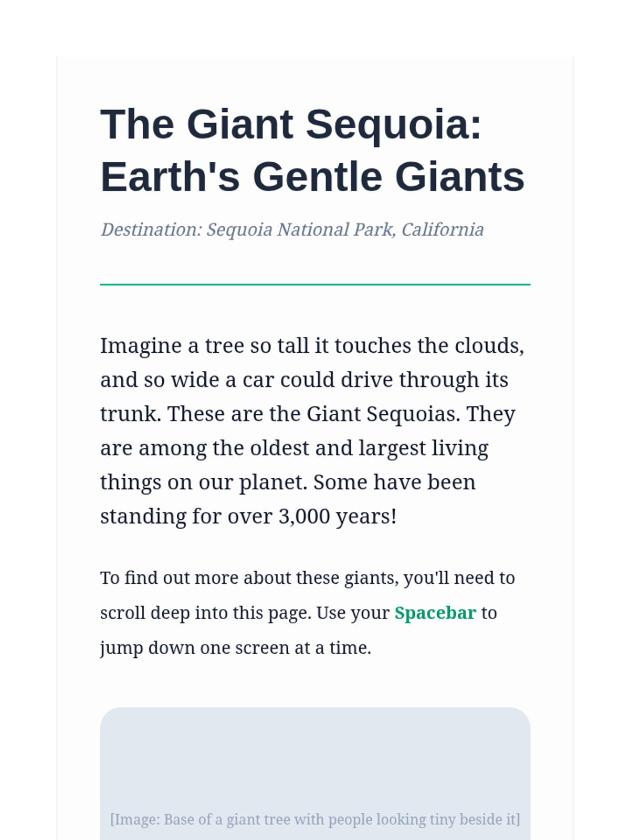630x840 pixels.
Task: Click the highlighted green Spacebar keyword
Action: pos(435,613)
